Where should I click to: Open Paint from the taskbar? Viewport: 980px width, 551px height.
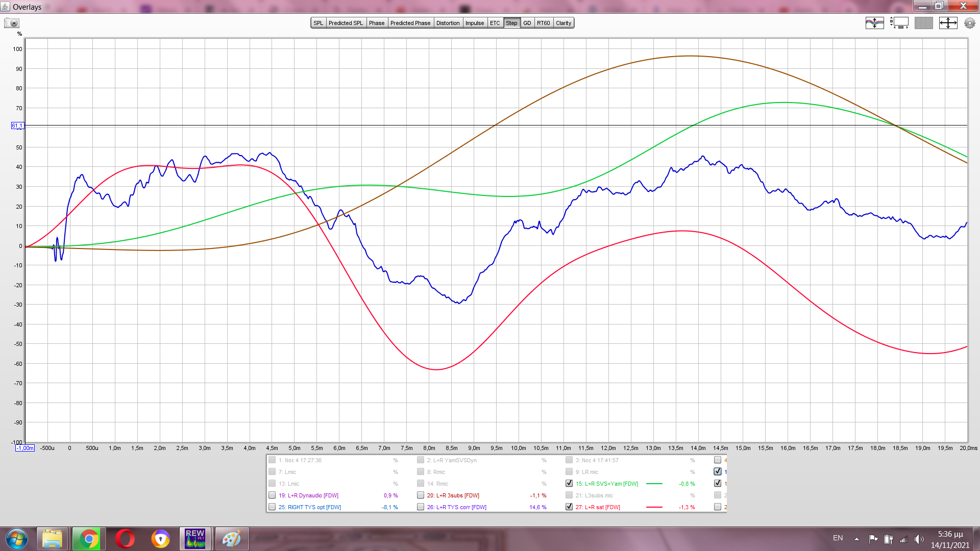pyautogui.click(x=232, y=539)
